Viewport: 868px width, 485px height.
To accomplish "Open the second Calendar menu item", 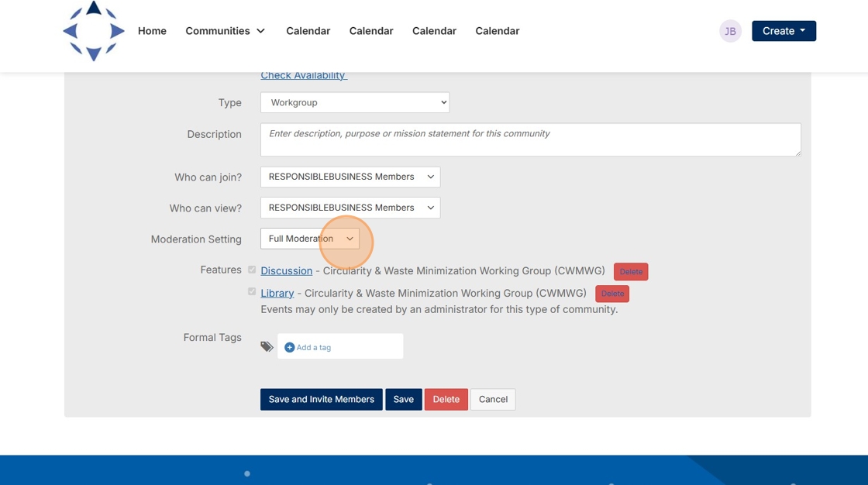I will point(371,31).
